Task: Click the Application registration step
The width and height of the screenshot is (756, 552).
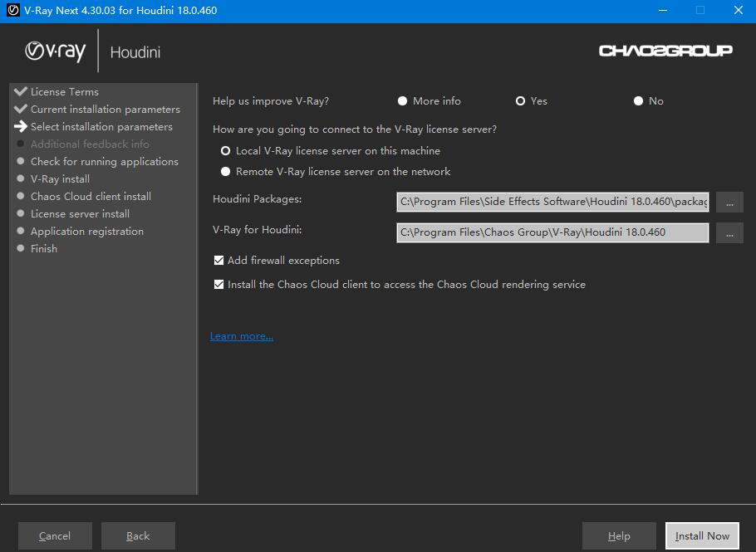Action: [x=86, y=232]
